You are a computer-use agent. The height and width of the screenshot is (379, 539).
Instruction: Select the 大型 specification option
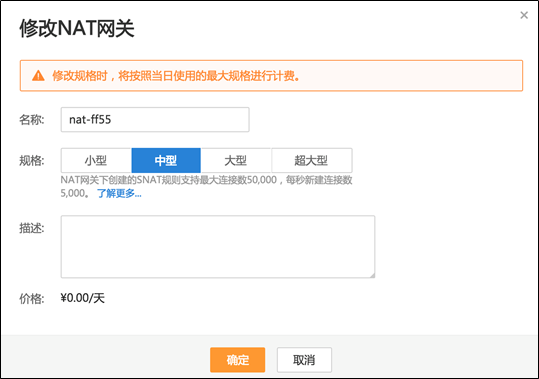click(x=236, y=160)
